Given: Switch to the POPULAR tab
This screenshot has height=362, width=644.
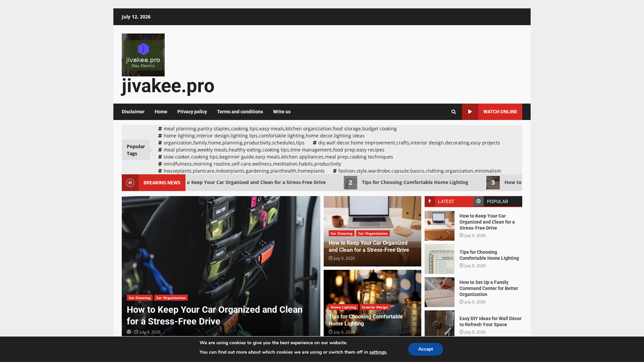Looking at the screenshot, I should [498, 201].
